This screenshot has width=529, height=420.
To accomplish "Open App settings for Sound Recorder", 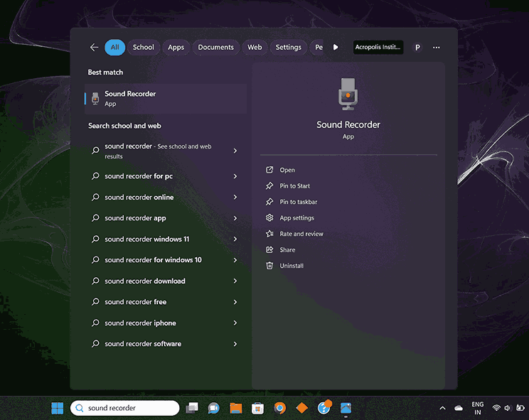I will tap(296, 217).
